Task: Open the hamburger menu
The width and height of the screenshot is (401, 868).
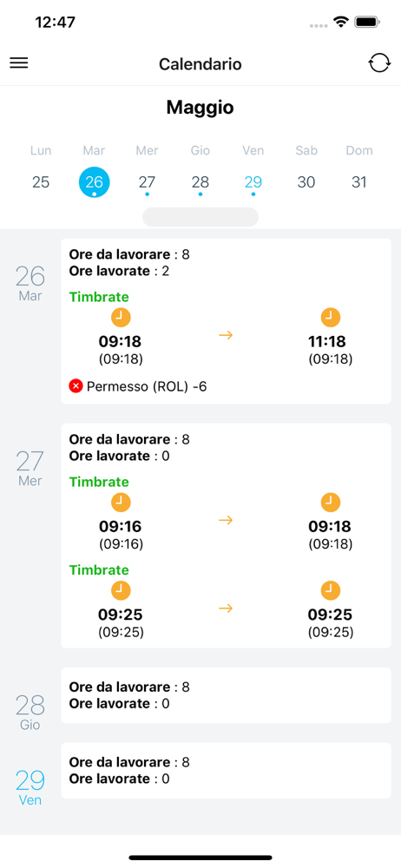Action: click(x=19, y=63)
